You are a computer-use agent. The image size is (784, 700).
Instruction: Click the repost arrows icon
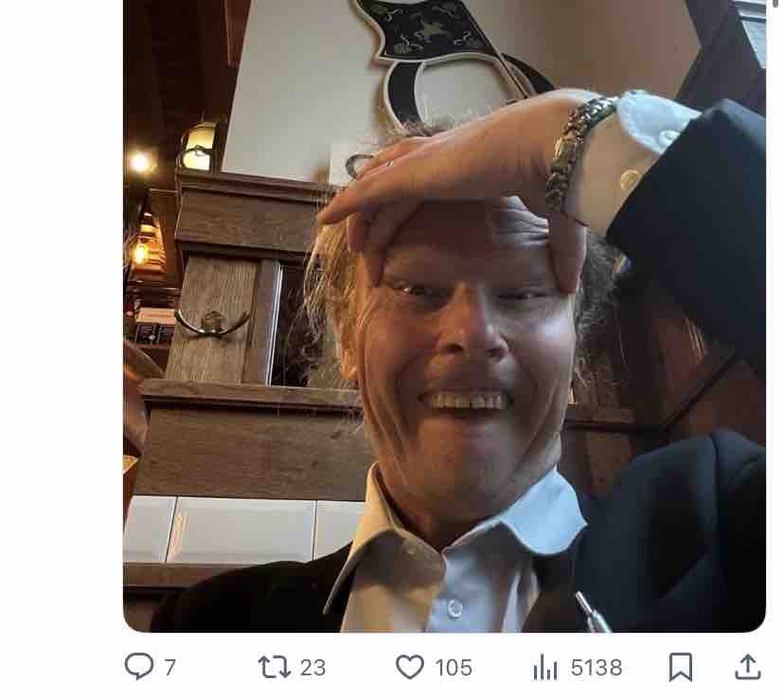click(x=274, y=667)
